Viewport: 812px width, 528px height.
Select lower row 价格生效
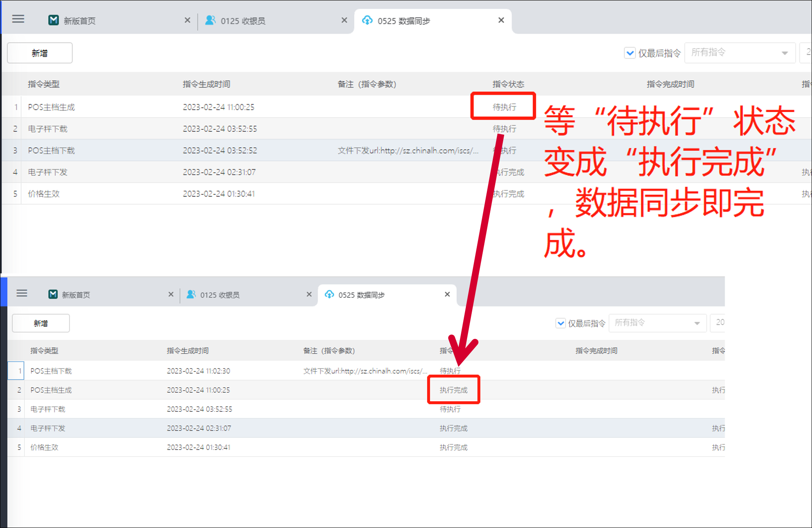(366, 447)
